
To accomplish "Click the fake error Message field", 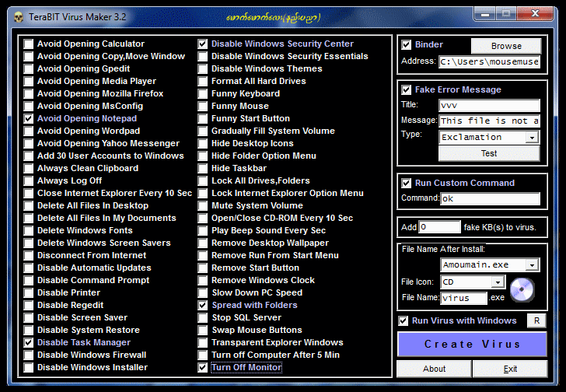I will coord(490,121).
